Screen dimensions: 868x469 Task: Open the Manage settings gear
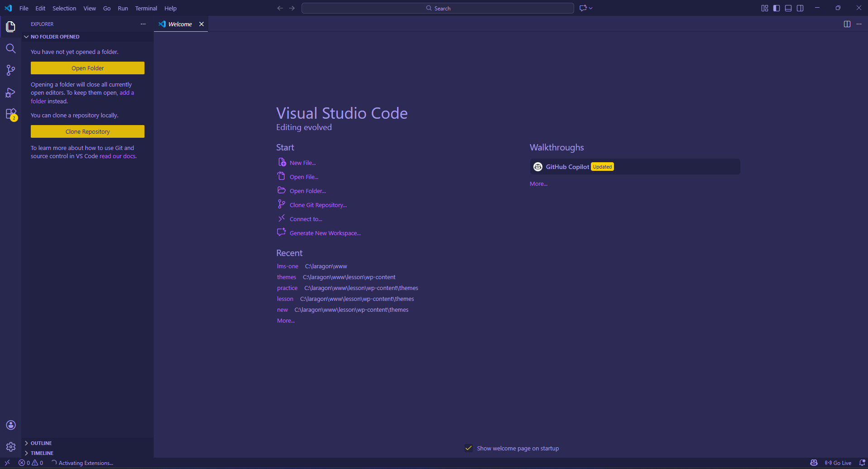pos(10,447)
